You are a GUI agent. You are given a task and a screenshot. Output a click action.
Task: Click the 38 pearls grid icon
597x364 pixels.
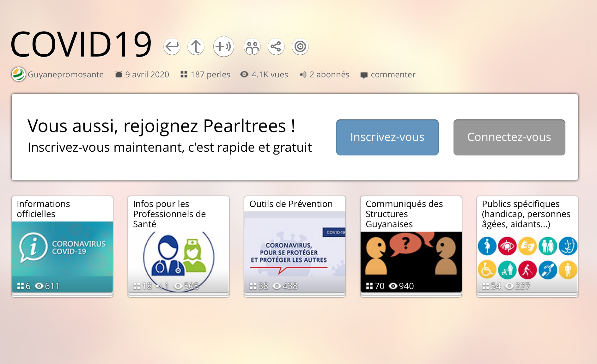[253, 286]
